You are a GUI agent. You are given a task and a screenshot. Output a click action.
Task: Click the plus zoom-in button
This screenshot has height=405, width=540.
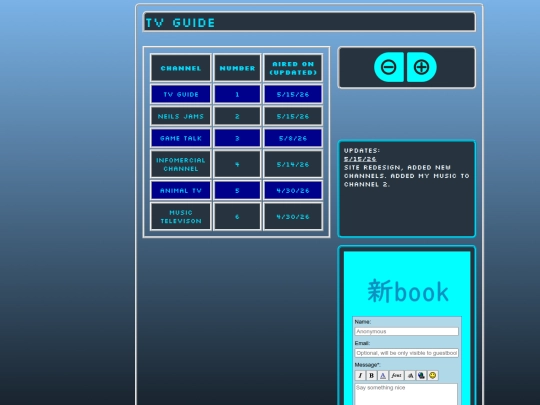pyautogui.click(x=422, y=67)
